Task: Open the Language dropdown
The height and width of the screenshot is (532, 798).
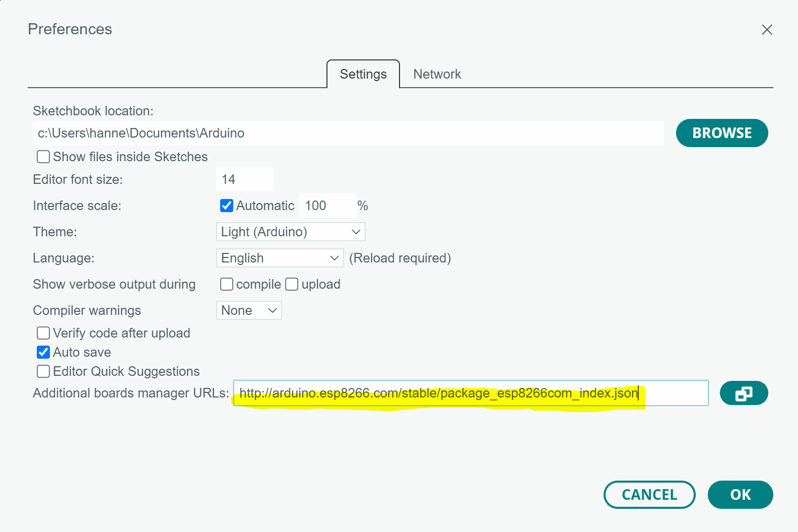Action: (x=280, y=258)
